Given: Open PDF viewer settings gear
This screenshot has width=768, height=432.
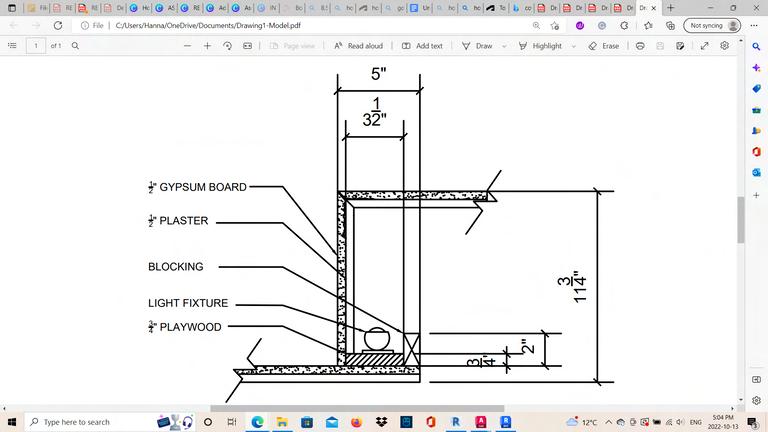Looking at the screenshot, I should [x=724, y=46].
